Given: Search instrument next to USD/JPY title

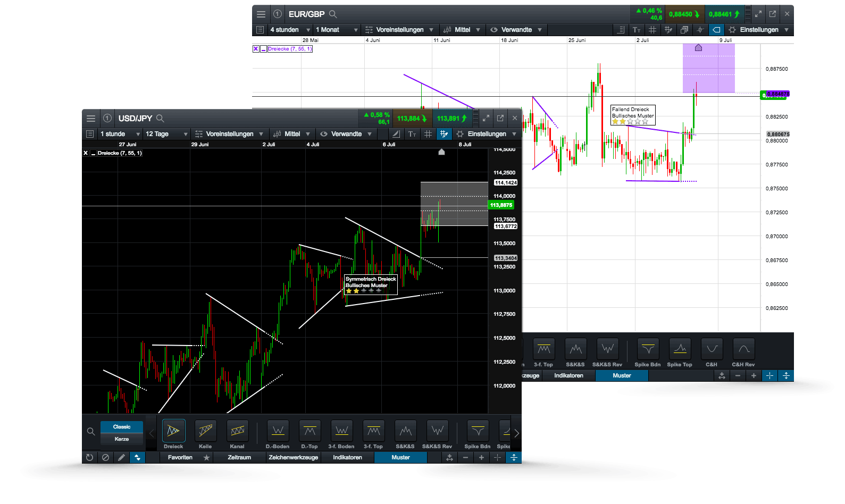Looking at the screenshot, I should coord(160,119).
